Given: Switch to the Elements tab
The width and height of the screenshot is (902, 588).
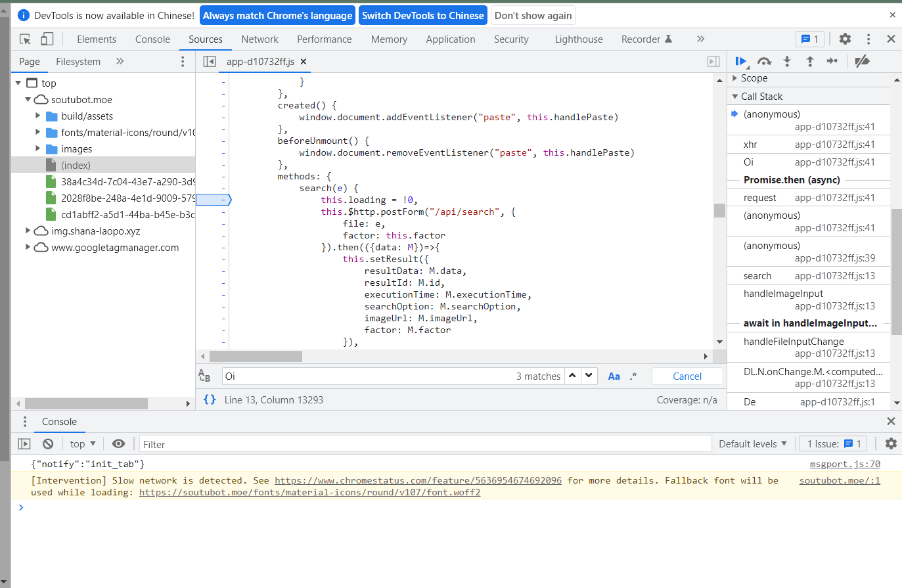Looking at the screenshot, I should coord(97,39).
